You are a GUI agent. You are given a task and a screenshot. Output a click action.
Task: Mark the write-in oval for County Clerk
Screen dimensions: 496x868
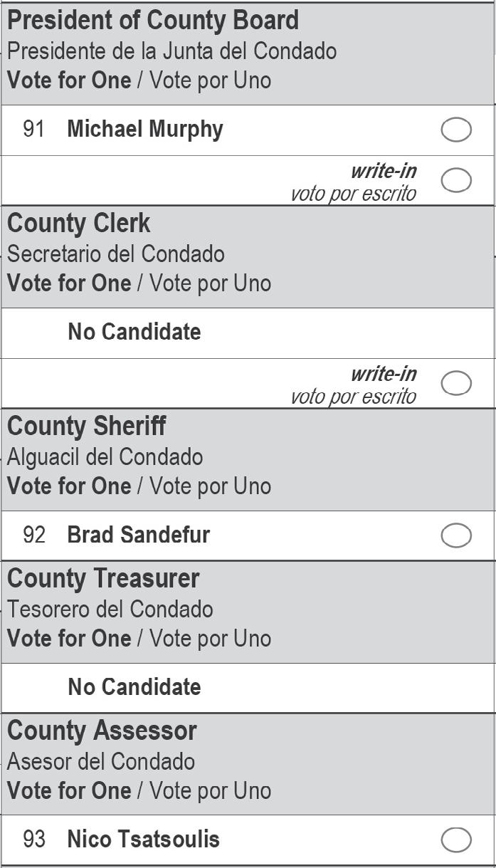tap(456, 383)
